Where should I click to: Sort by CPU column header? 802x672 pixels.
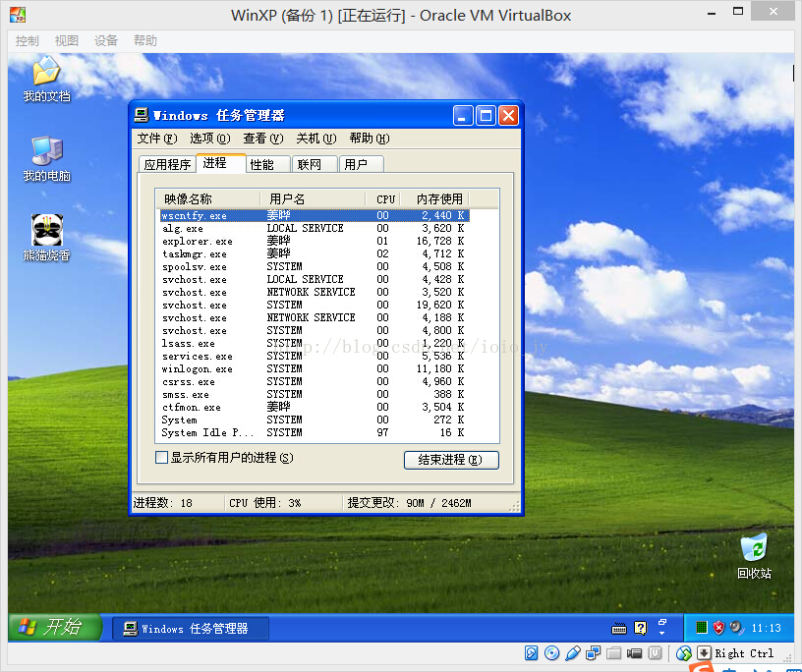tap(382, 198)
